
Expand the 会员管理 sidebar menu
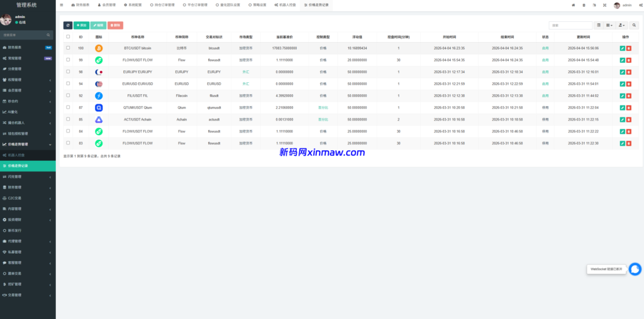[x=28, y=90]
